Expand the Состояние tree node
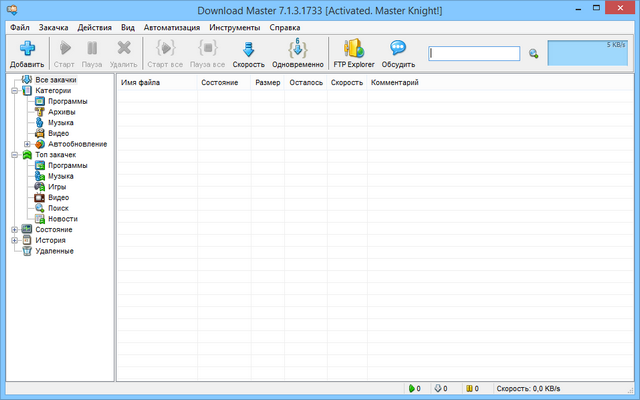640x400 pixels. [x=14, y=229]
